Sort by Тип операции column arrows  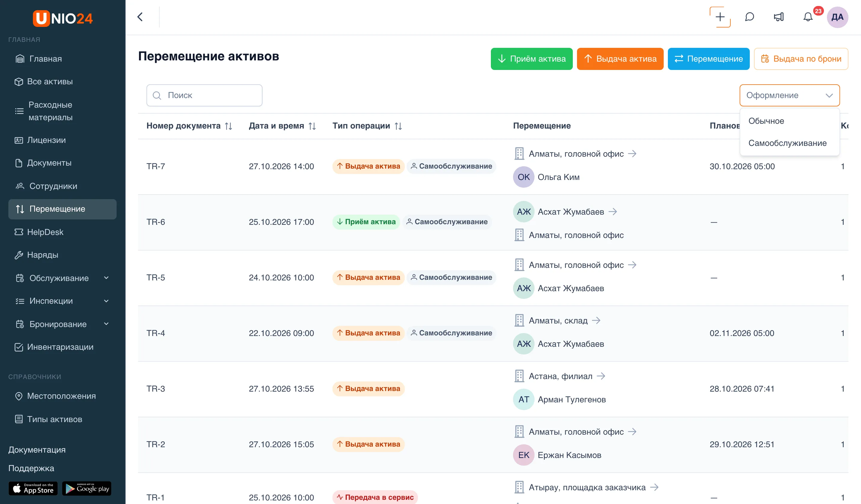coord(398,126)
